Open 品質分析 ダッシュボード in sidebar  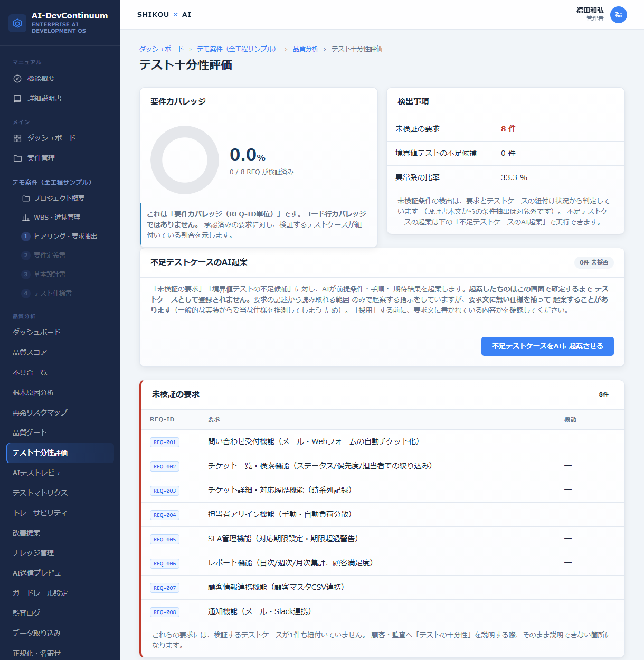coord(60,333)
